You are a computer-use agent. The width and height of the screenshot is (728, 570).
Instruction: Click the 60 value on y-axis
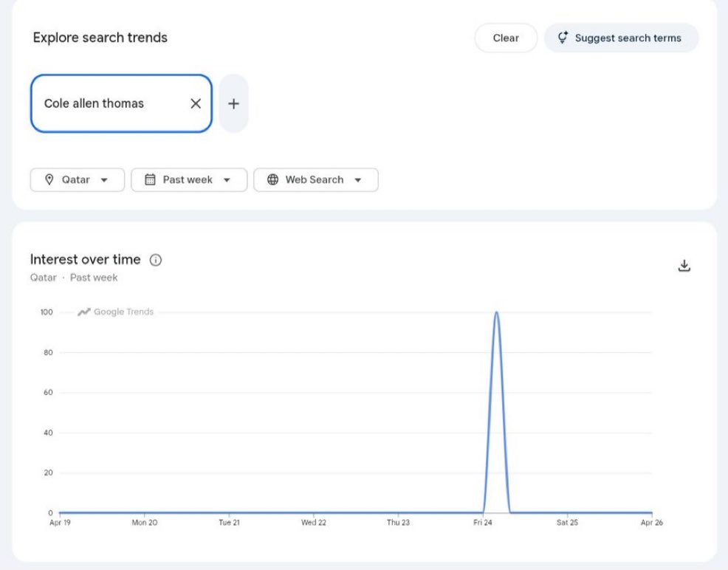48,393
